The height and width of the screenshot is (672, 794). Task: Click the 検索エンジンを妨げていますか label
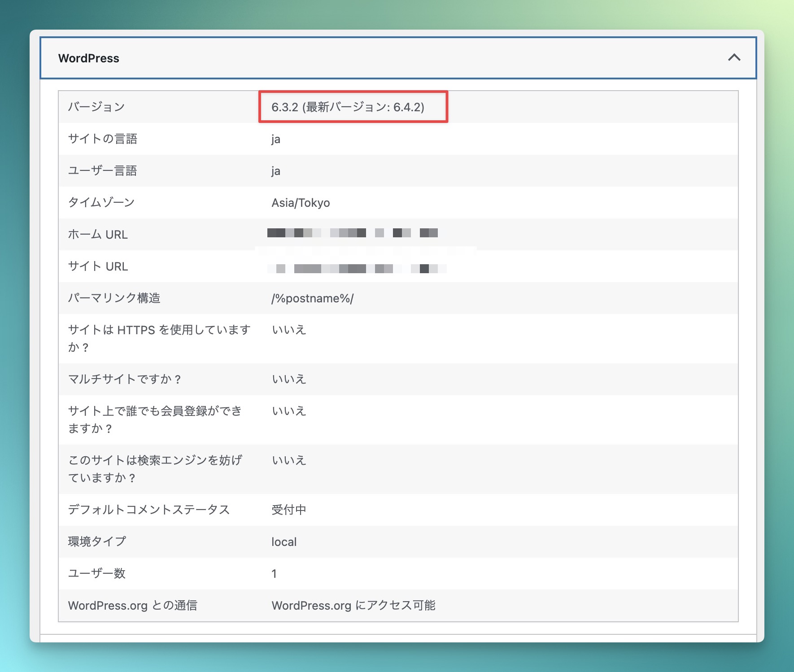155,469
